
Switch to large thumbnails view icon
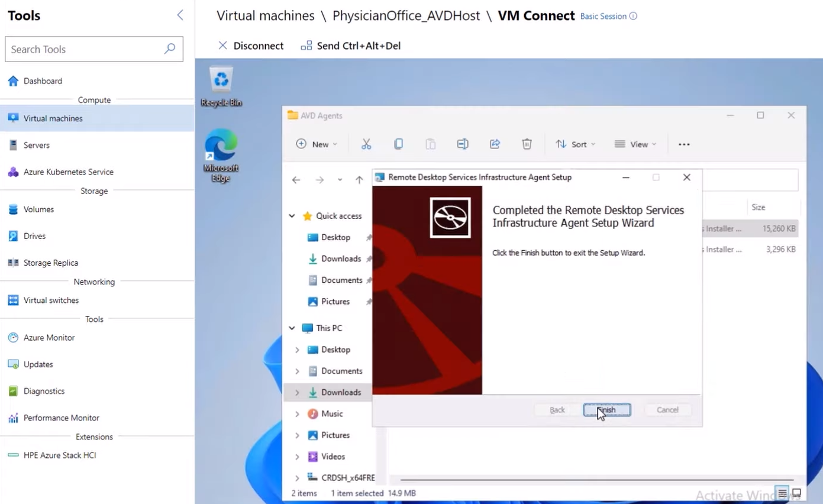click(796, 493)
